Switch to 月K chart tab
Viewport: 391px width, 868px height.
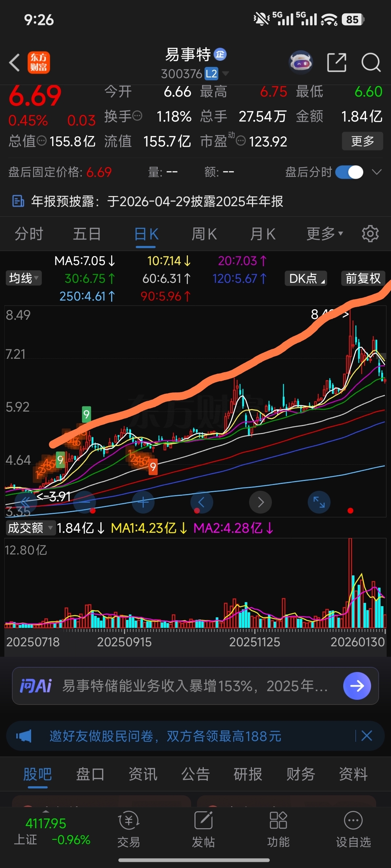[x=263, y=234]
